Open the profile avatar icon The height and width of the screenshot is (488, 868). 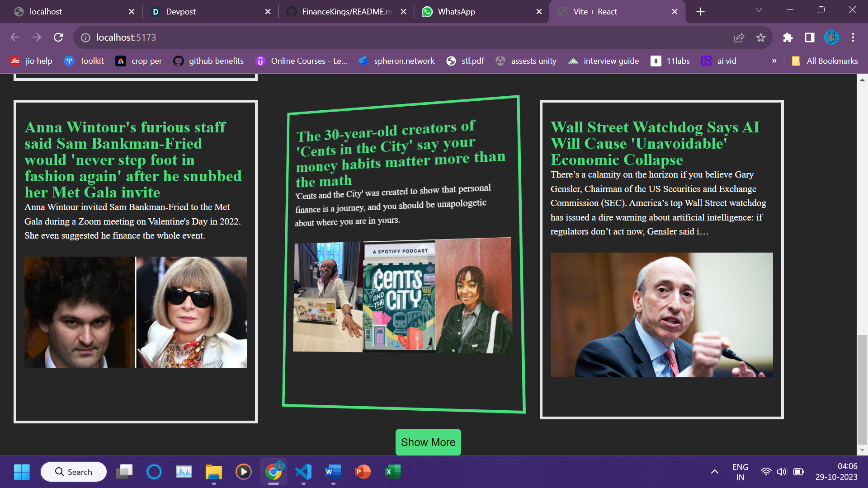point(831,38)
